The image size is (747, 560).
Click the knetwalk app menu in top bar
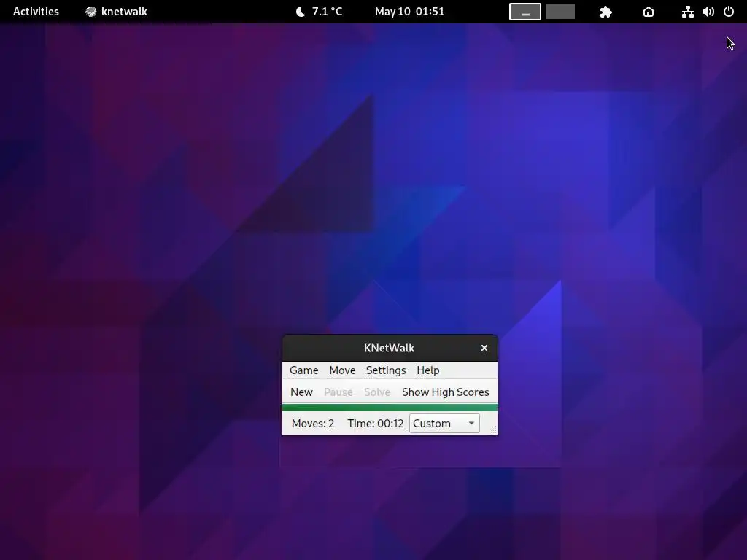tap(117, 12)
